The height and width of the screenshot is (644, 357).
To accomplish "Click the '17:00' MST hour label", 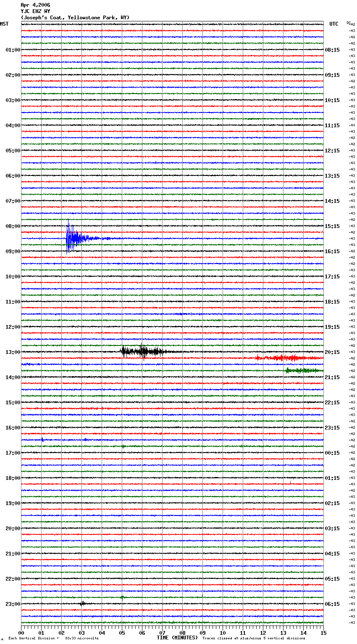I will coord(13,453).
